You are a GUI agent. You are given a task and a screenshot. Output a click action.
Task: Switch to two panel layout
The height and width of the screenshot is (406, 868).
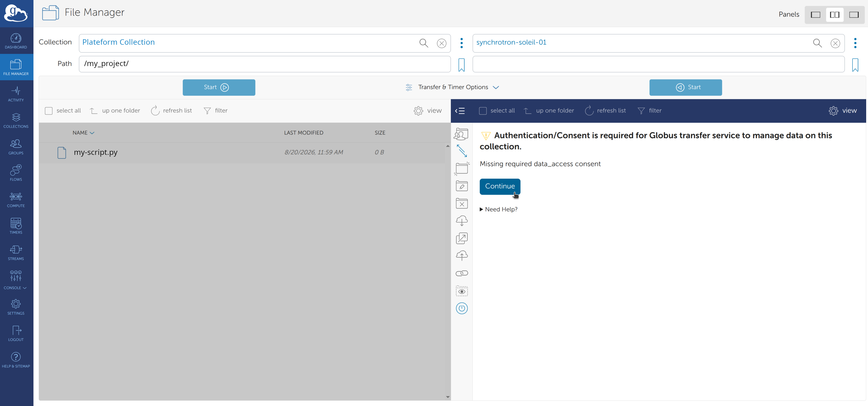point(835,15)
